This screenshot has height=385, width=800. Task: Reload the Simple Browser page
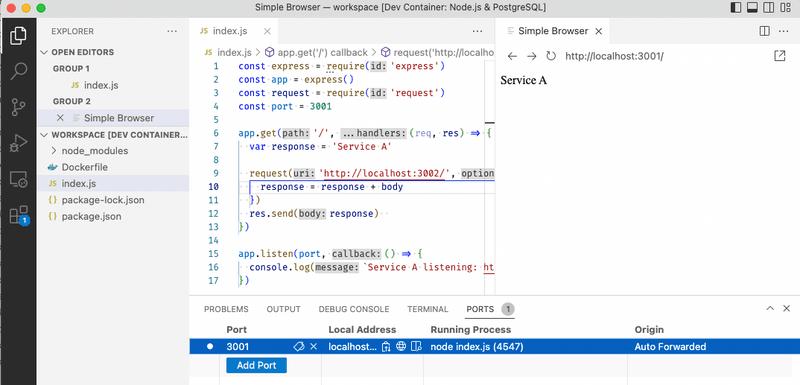[x=551, y=56]
